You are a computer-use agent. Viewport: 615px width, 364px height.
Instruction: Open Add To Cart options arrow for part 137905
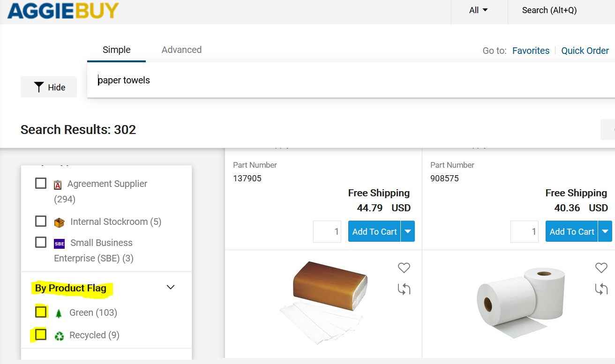[408, 231]
